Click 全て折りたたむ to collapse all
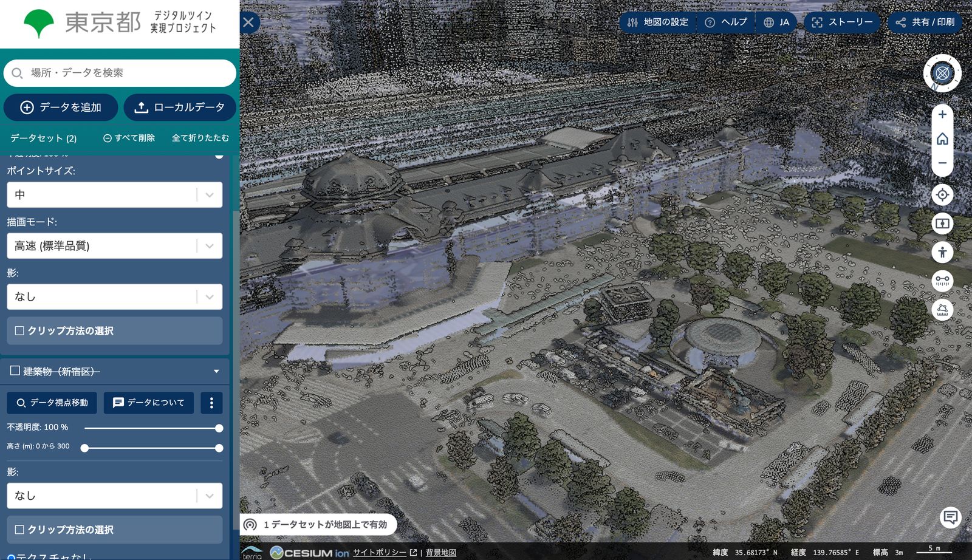Viewport: 972px width, 560px height. coord(200,138)
